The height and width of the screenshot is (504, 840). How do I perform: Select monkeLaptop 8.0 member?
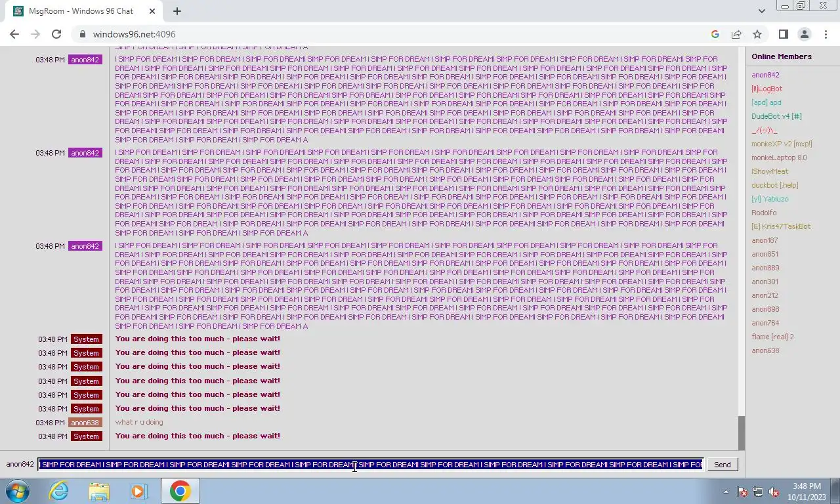779,157
